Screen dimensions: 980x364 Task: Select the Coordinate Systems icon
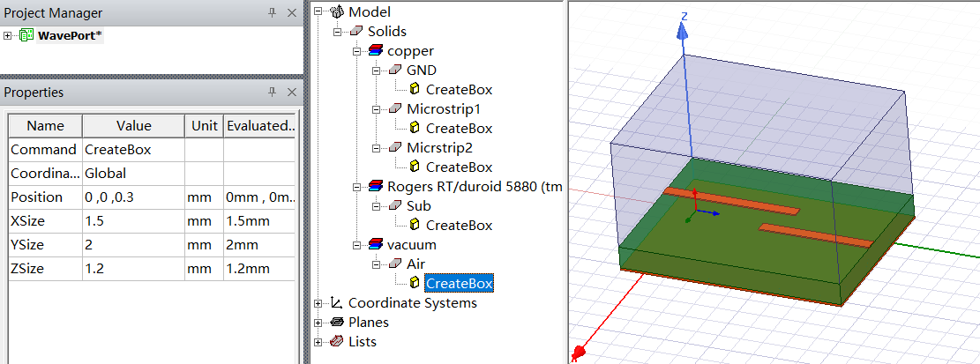click(337, 303)
